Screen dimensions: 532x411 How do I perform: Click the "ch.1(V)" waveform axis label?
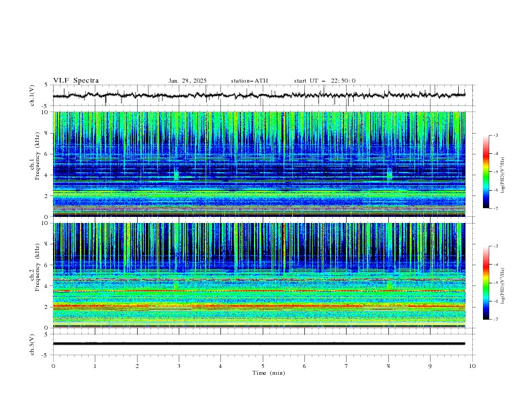[32, 95]
